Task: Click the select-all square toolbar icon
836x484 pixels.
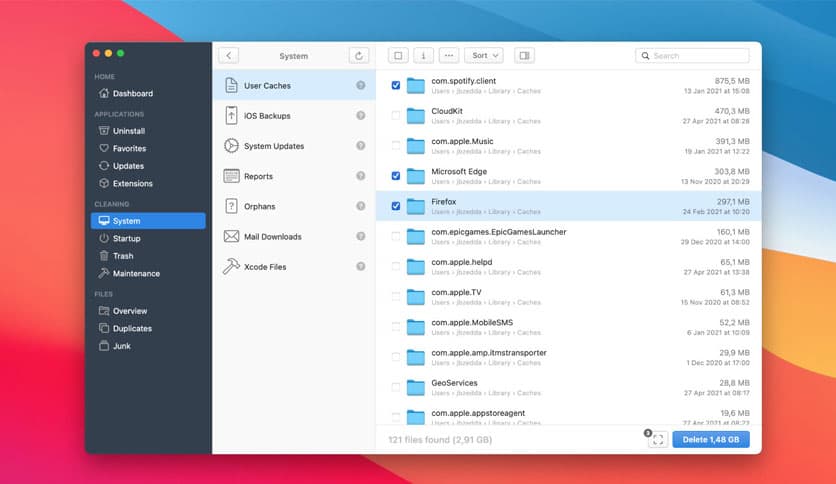Action: 398,55
